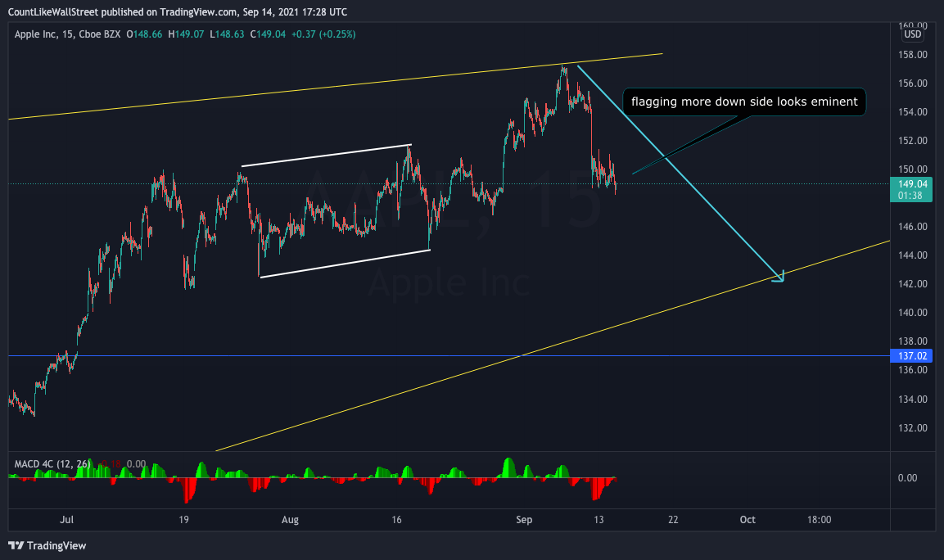Click the blue 137.02 price level label
Image resolution: width=944 pixels, height=560 pixels.
911,356
